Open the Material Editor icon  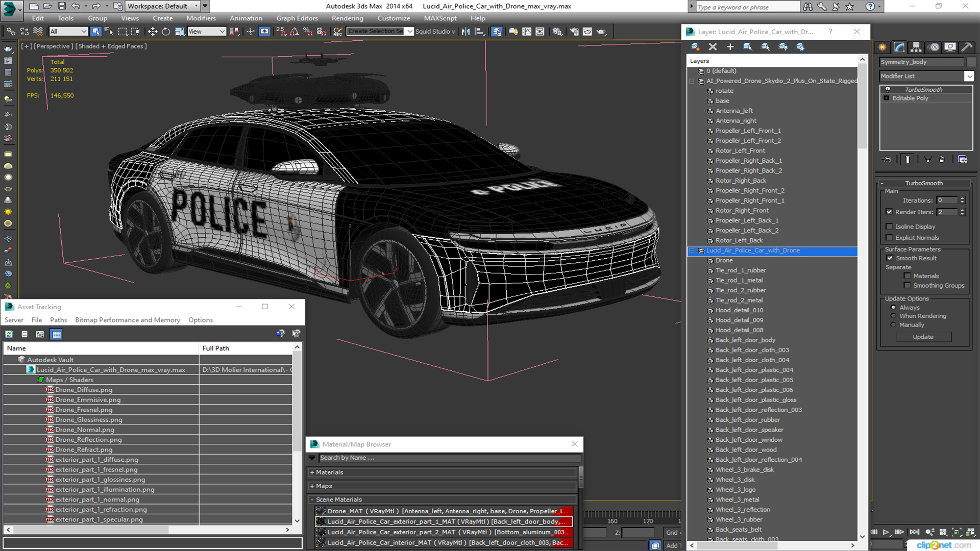pos(557,32)
